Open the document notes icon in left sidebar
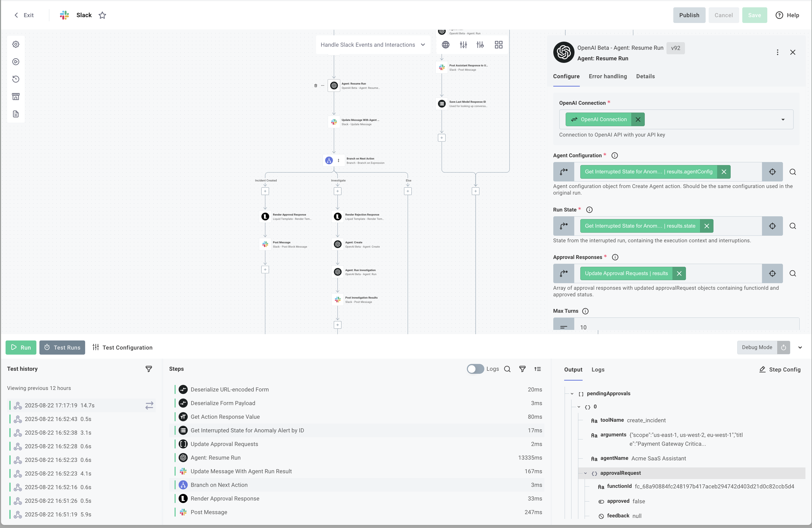This screenshot has height=528, width=812. coord(16,114)
